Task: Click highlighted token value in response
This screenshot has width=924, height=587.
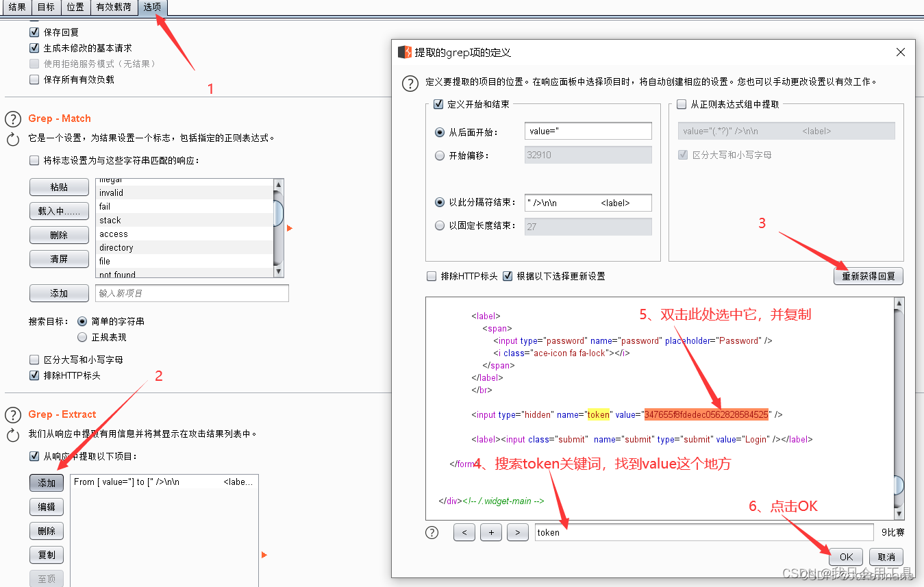Action: point(706,414)
